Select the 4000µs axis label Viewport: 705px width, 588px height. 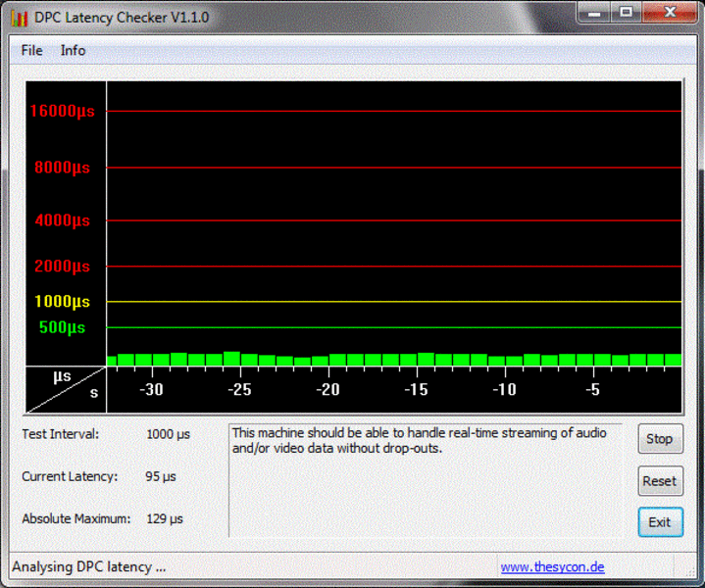click(x=62, y=220)
